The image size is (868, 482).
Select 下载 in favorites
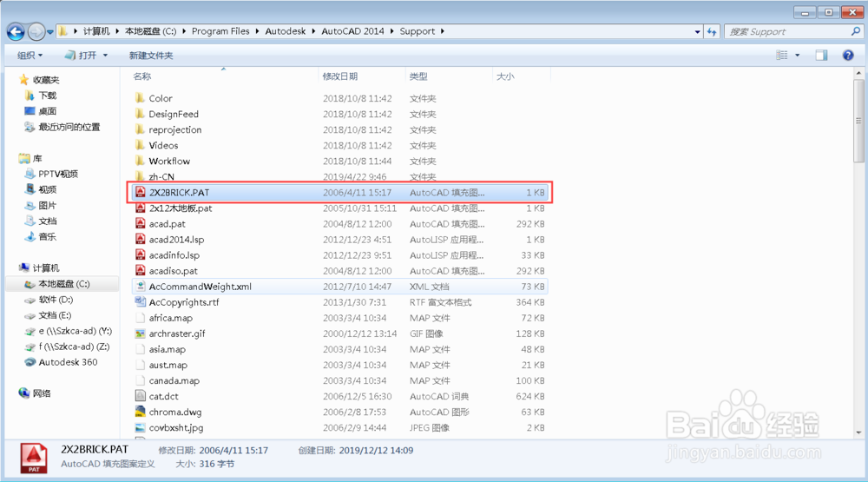click(48, 96)
